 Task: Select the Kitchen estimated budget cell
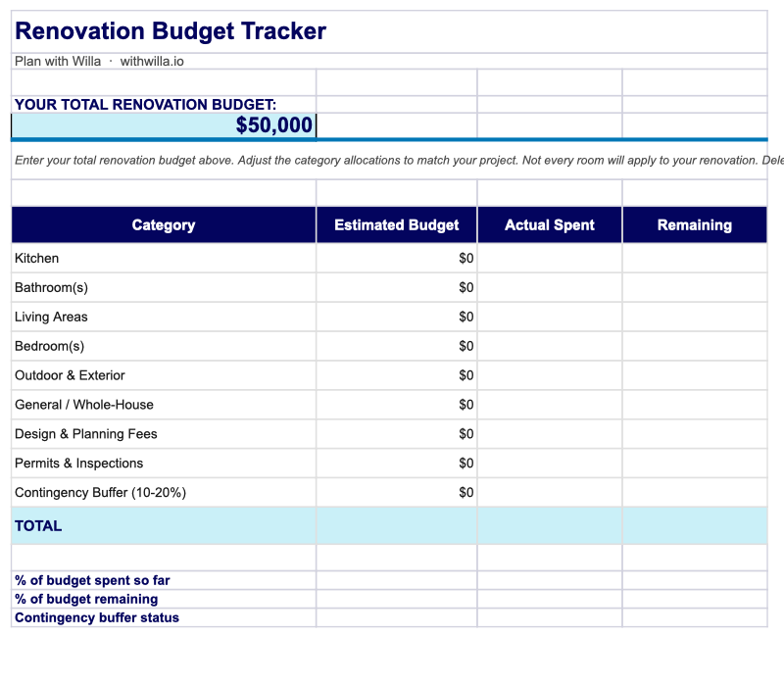(396, 259)
